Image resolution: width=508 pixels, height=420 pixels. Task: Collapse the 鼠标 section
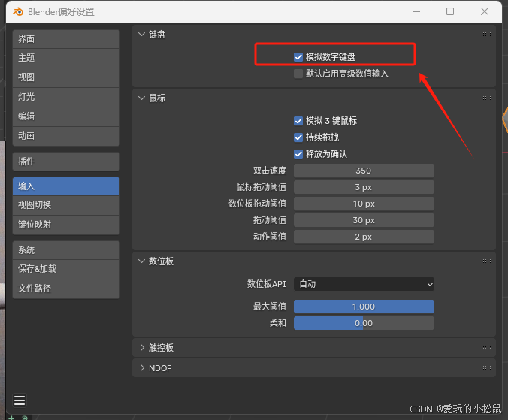click(141, 98)
